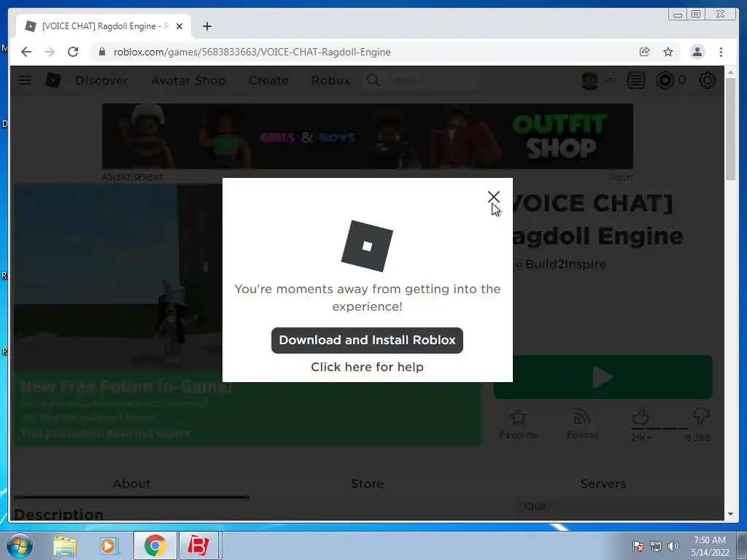Image resolution: width=747 pixels, height=560 pixels.
Task: Click the red B app in taskbar
Action: (x=198, y=545)
